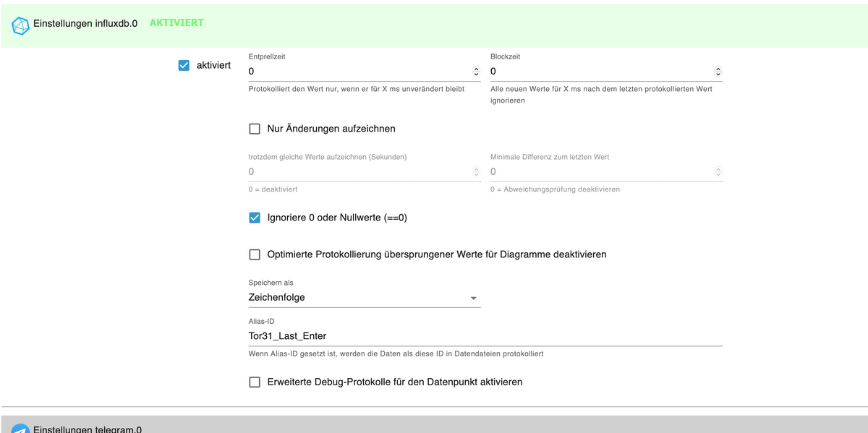Uncheck the aktiviert checkbox
868x433 pixels.
pyautogui.click(x=184, y=65)
